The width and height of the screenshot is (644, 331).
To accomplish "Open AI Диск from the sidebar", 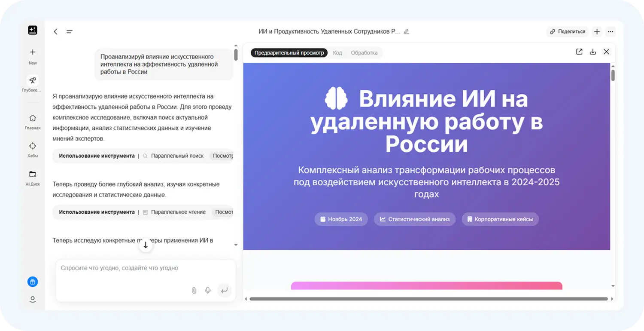I will click(x=32, y=174).
